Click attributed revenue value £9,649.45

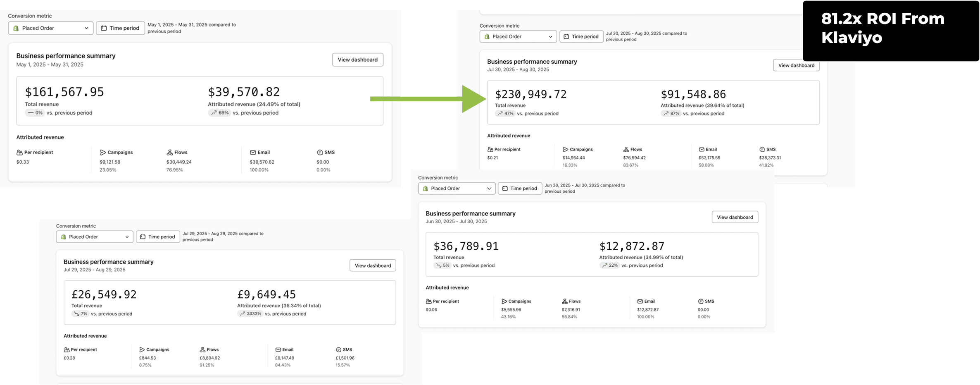[x=266, y=294]
